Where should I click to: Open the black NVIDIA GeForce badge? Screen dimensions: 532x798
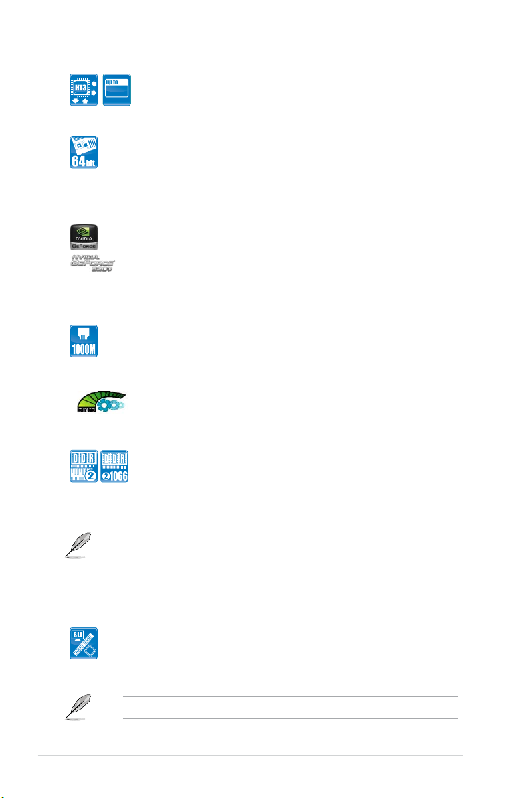pos(84,237)
